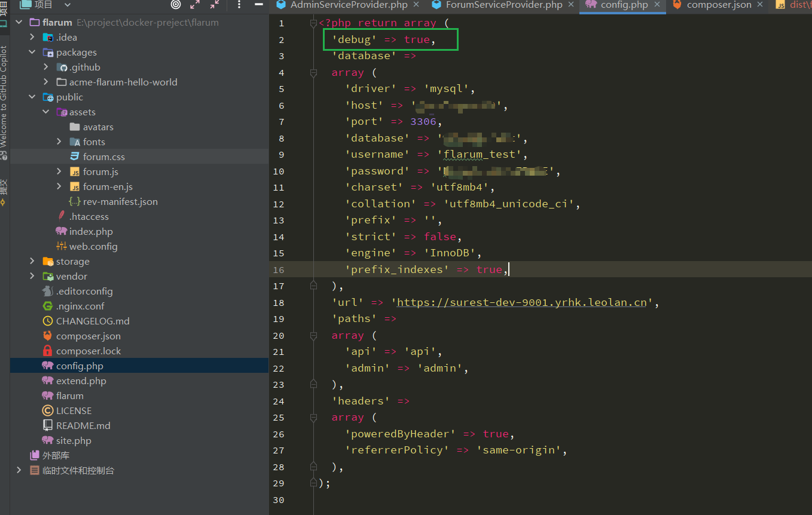Fold code at line 25 gutter marker

pyautogui.click(x=313, y=417)
